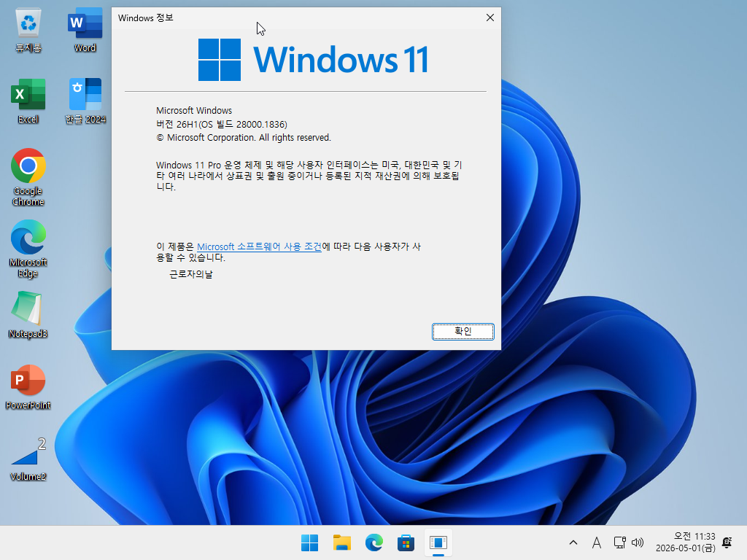Click the copyright Microsoft Corporation line
Image resolution: width=747 pixels, height=560 pixels.
pyautogui.click(x=244, y=138)
